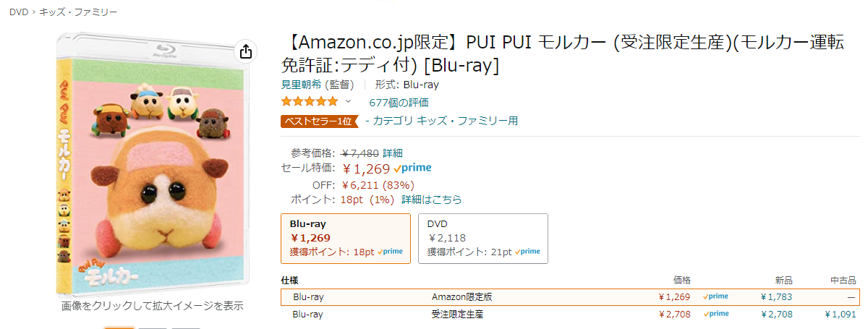Click used price ¥1,091 link

(x=841, y=315)
